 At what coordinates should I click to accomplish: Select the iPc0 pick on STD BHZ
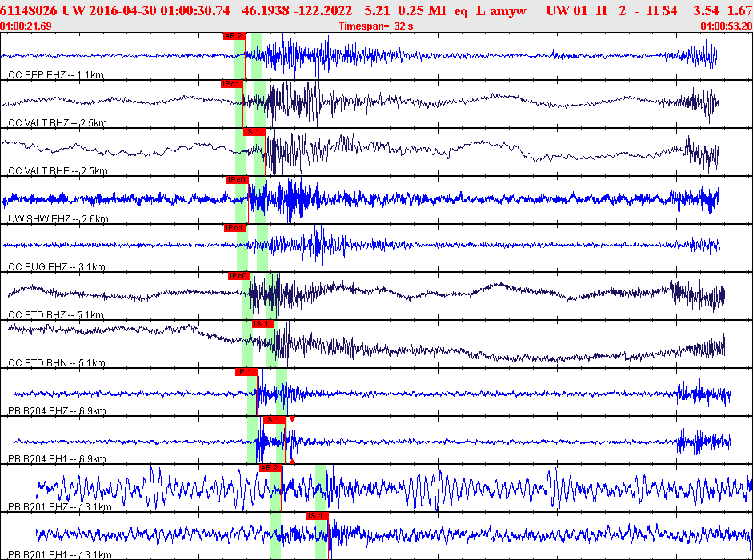[238, 276]
